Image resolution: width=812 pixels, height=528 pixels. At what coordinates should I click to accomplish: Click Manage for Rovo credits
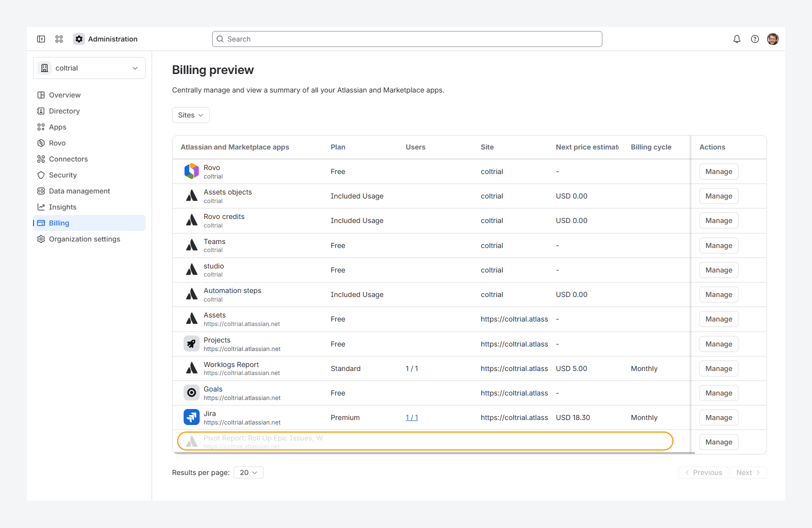click(x=718, y=220)
